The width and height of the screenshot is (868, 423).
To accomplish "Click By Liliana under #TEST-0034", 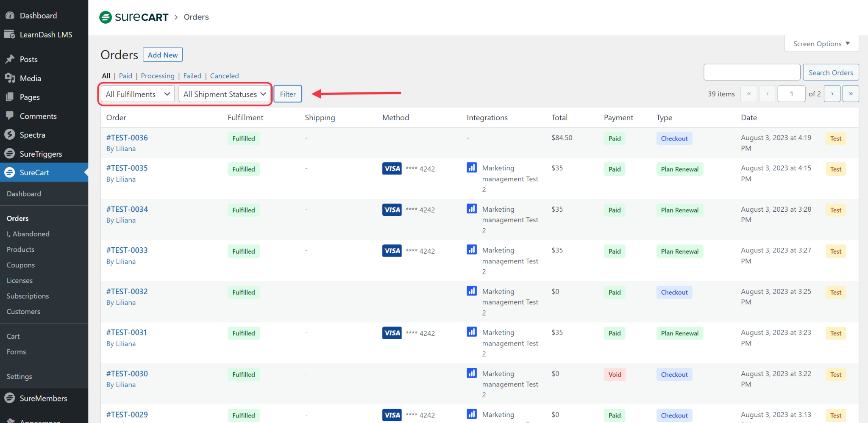I will 121,220.
